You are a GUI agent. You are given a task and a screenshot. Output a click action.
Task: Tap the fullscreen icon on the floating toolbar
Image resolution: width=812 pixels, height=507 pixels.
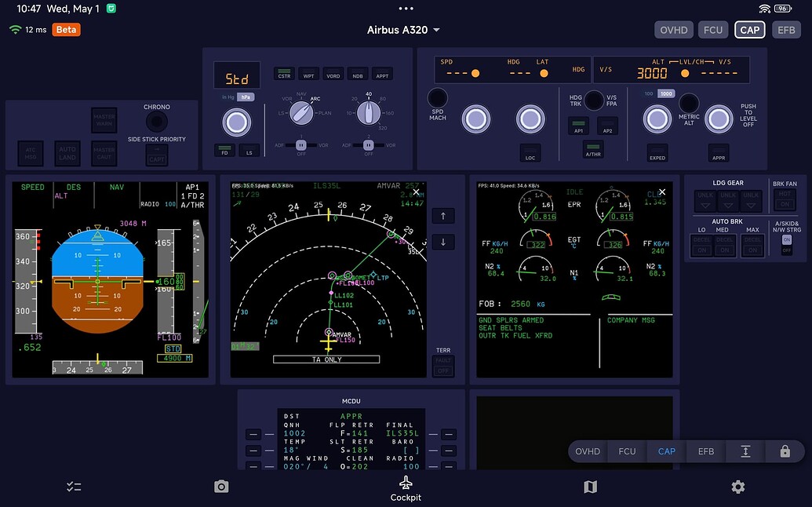pos(745,451)
